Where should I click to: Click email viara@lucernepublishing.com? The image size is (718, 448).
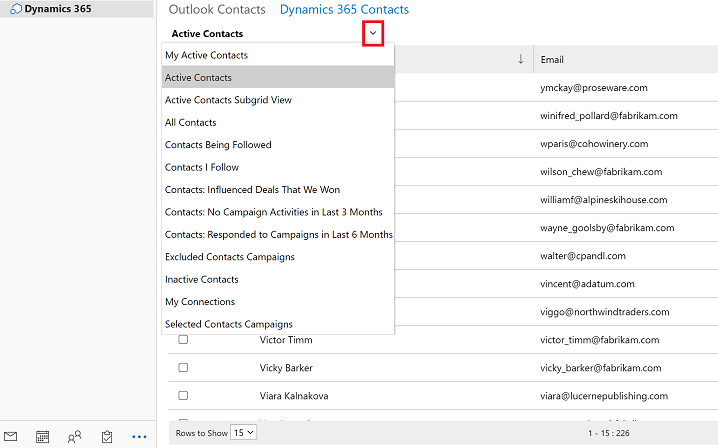click(604, 396)
